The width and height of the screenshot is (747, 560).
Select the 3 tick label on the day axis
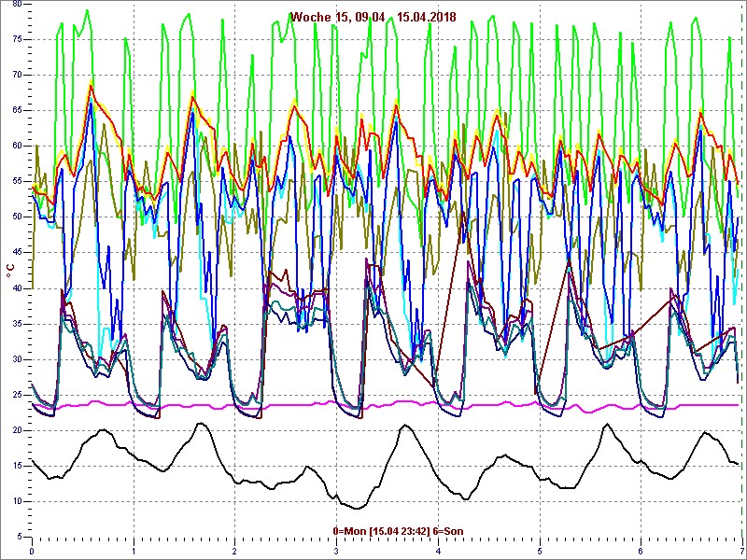pos(336,551)
